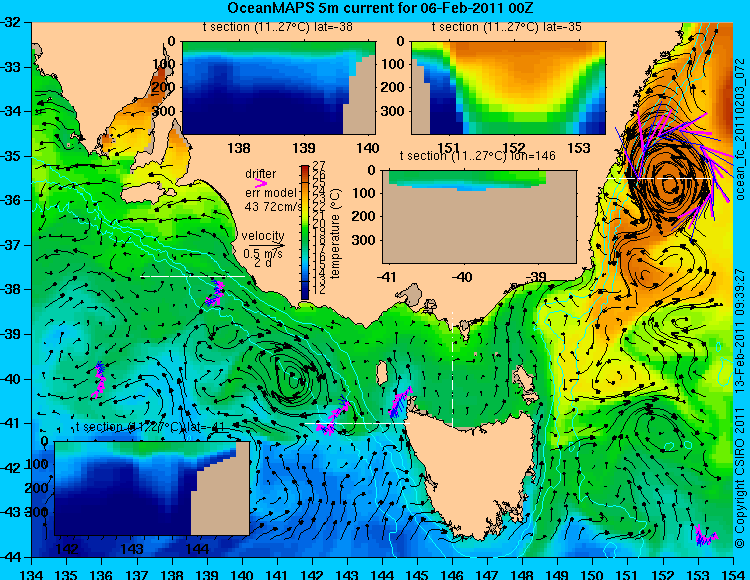Click the 'velocity' legend label
The image size is (750, 580).
coord(263,236)
